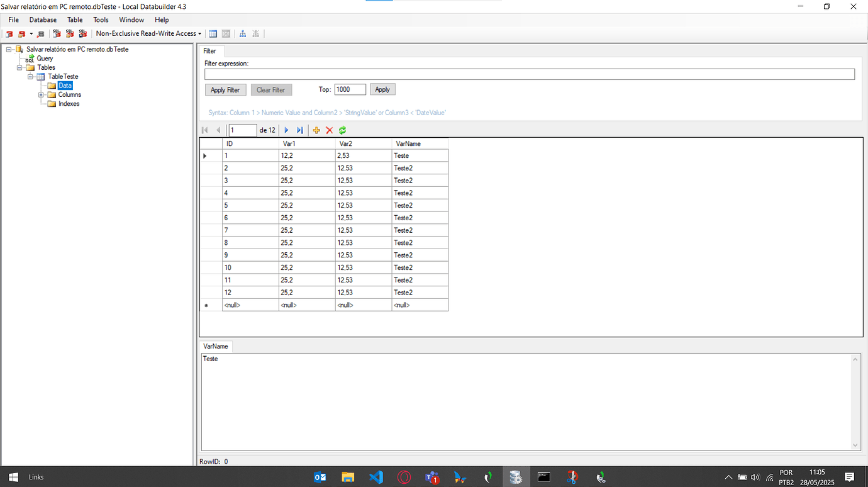Click the new database icon in toolbar
Screen dimensions: 868x487
9,34
